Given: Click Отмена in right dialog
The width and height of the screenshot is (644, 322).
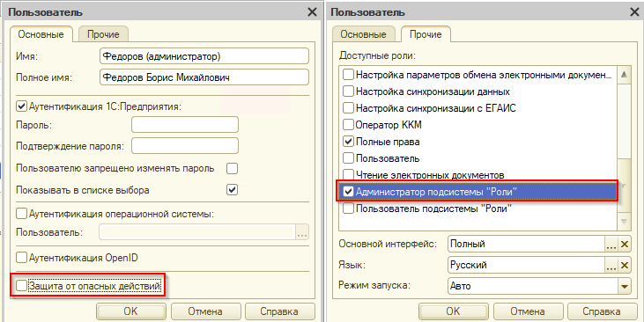Looking at the screenshot, I should [x=528, y=311].
